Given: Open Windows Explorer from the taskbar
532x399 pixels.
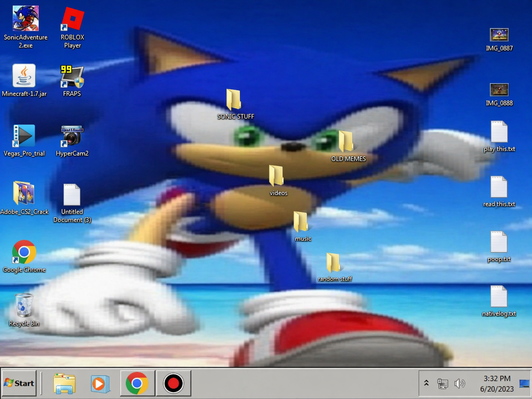Looking at the screenshot, I should click(x=65, y=384).
